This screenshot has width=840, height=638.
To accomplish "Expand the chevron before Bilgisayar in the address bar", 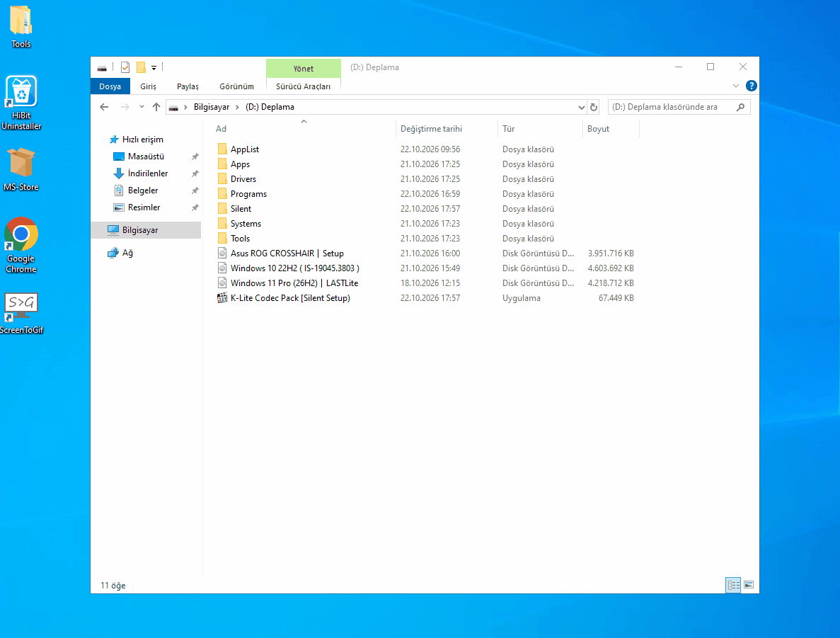I will 185,107.
